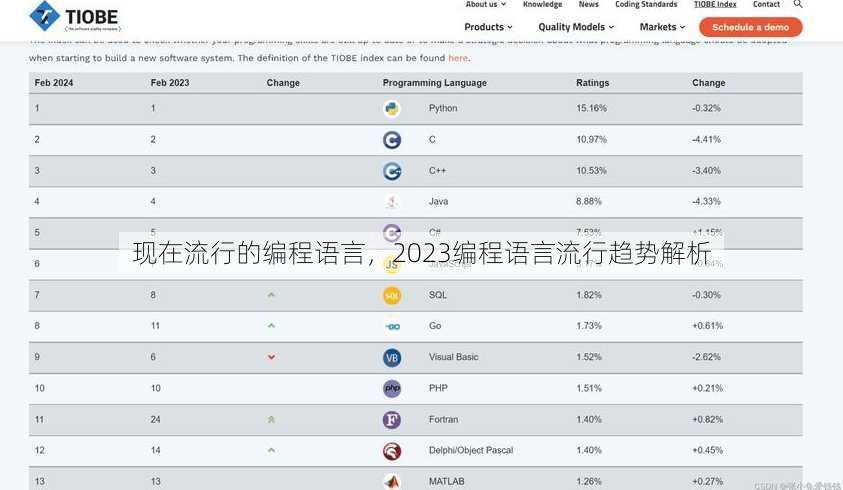Click the Fortran language name
This screenshot has width=843, height=490.
[444, 420]
